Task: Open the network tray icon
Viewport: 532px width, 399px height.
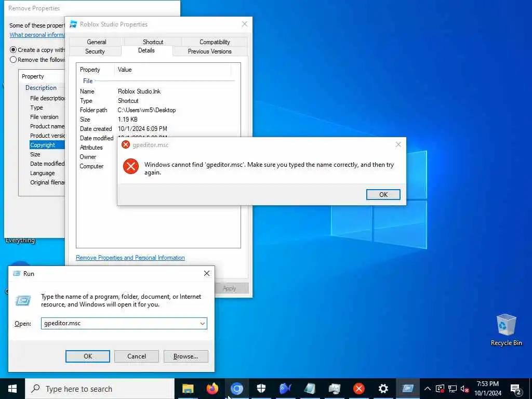Action: 453,389
